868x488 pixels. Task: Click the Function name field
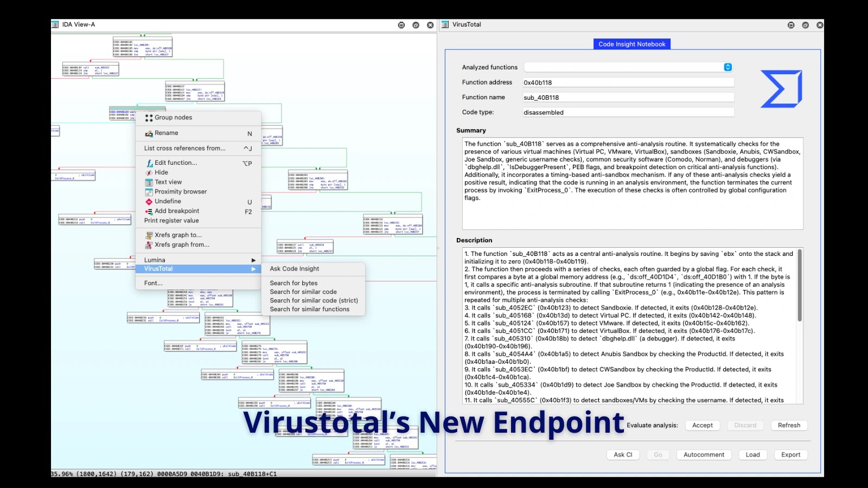[628, 98]
